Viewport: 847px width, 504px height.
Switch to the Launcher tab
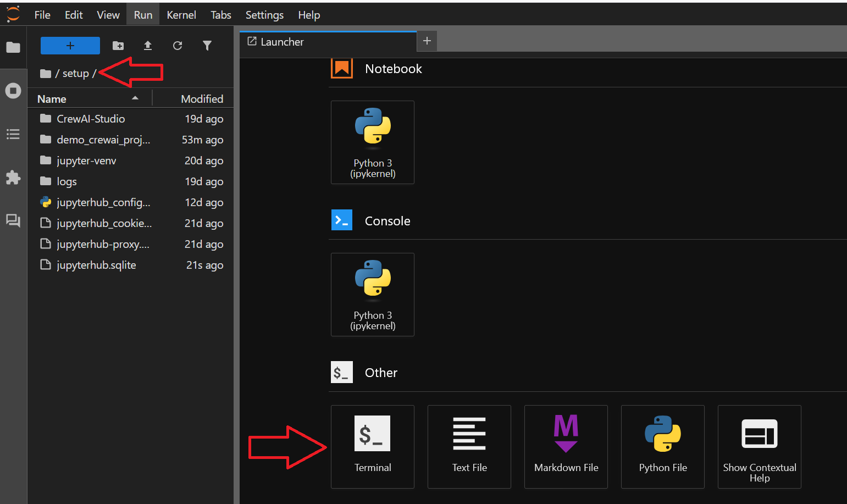pyautogui.click(x=328, y=42)
